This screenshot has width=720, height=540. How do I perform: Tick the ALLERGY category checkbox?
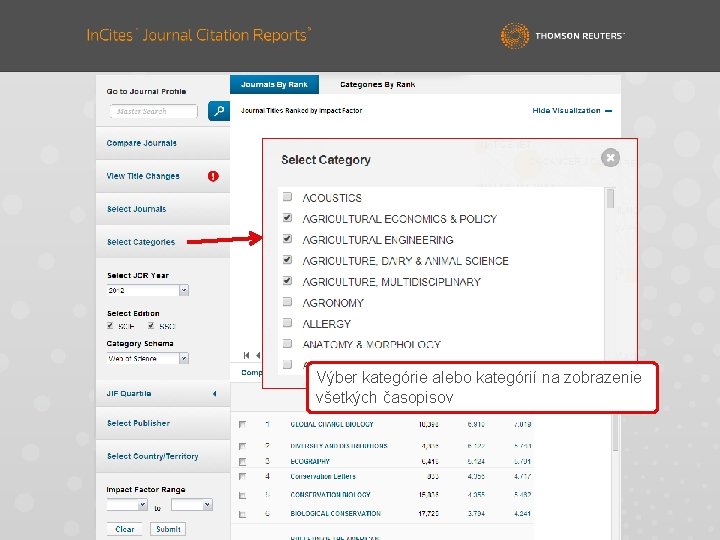click(x=287, y=323)
